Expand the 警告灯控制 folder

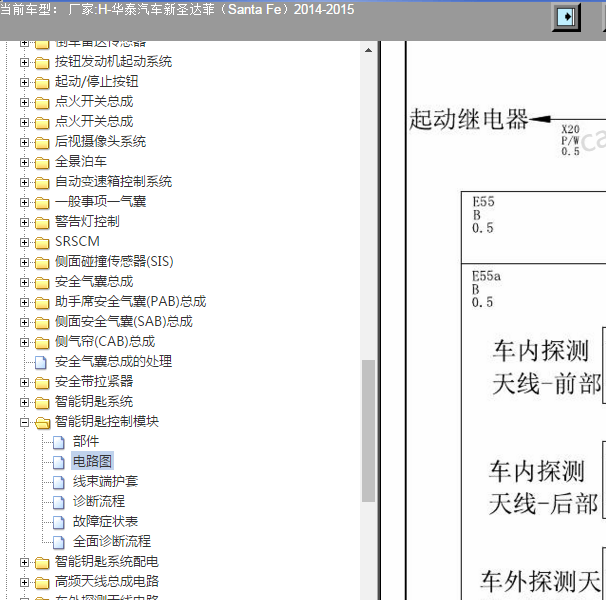coord(24,222)
